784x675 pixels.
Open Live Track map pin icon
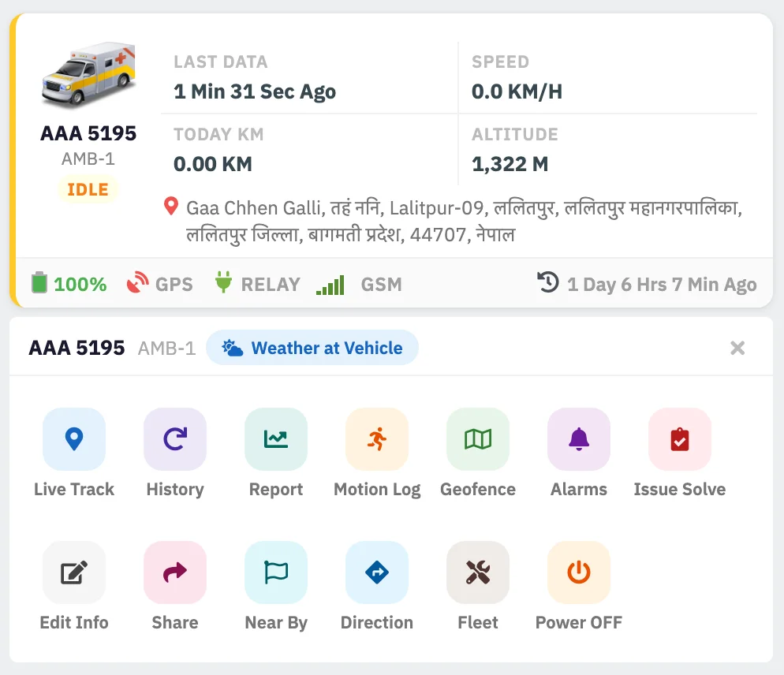point(74,439)
